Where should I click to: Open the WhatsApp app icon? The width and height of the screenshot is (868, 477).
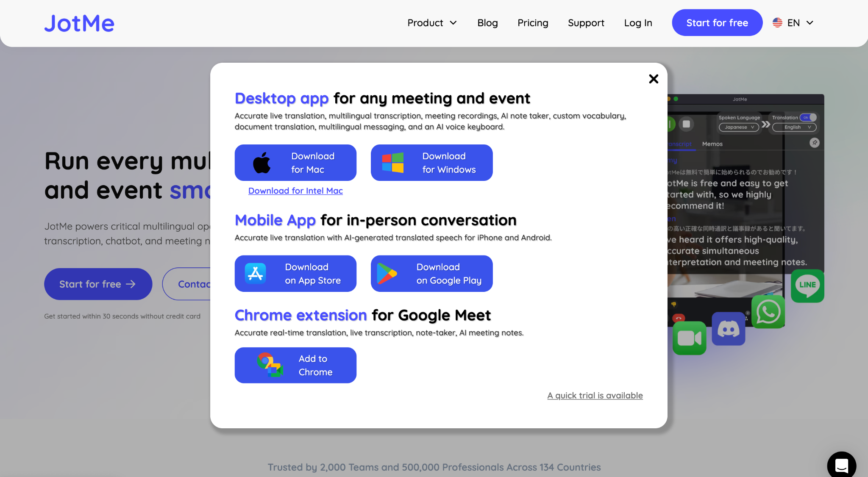[x=768, y=312]
